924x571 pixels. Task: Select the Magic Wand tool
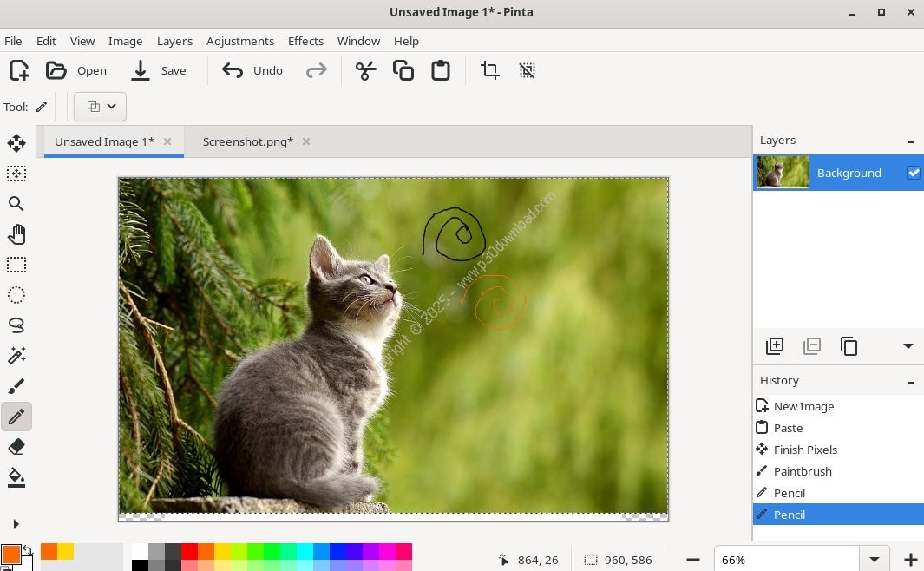point(16,356)
